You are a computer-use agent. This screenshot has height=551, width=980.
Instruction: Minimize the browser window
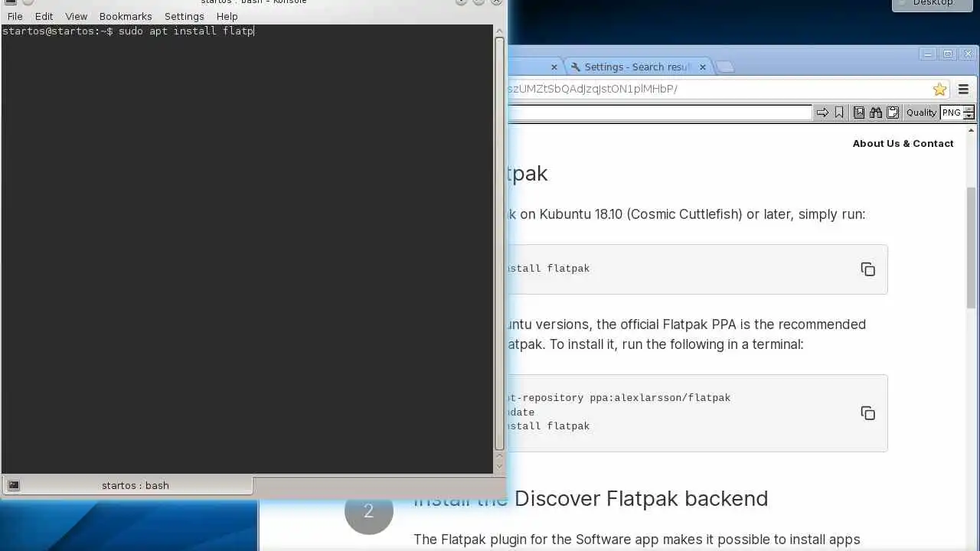[928, 54]
